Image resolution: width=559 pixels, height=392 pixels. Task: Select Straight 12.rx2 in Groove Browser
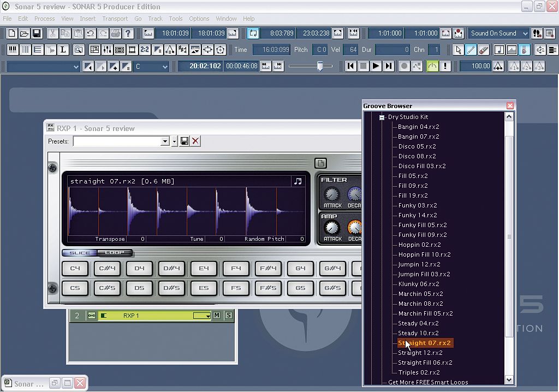(x=420, y=353)
